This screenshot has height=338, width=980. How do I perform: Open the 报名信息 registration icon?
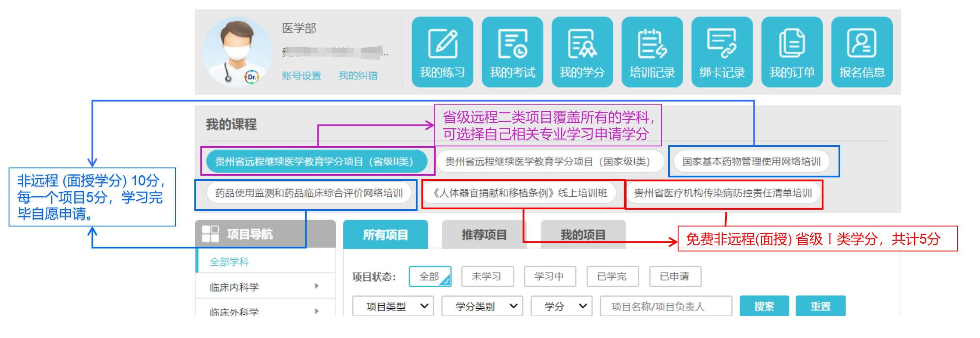click(862, 52)
